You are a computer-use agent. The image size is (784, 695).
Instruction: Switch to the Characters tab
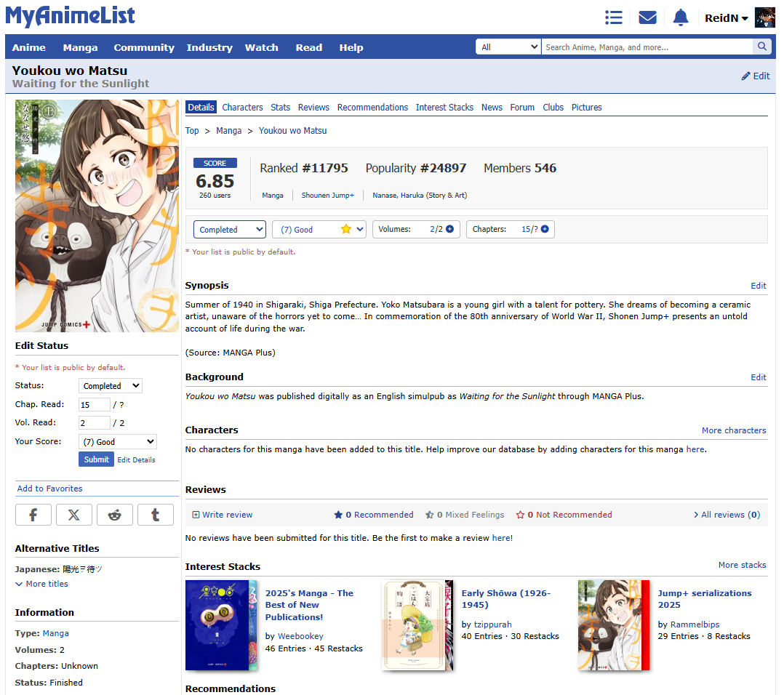pyautogui.click(x=242, y=108)
